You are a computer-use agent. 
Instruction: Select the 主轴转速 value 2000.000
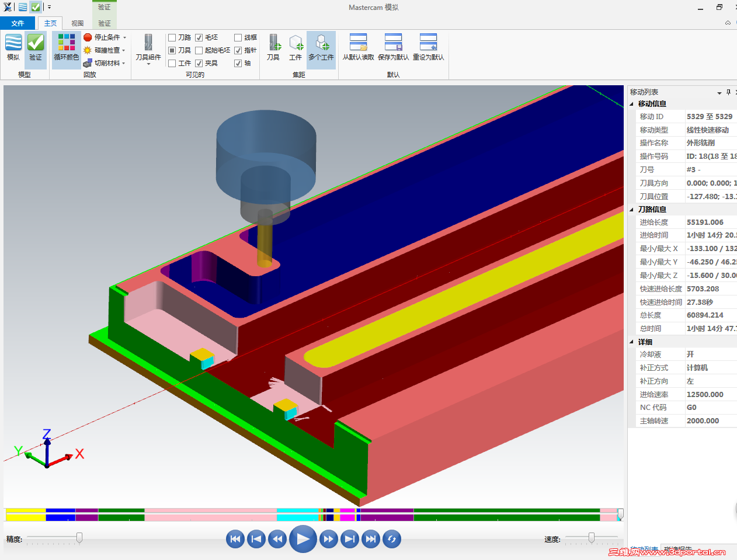[x=703, y=421]
